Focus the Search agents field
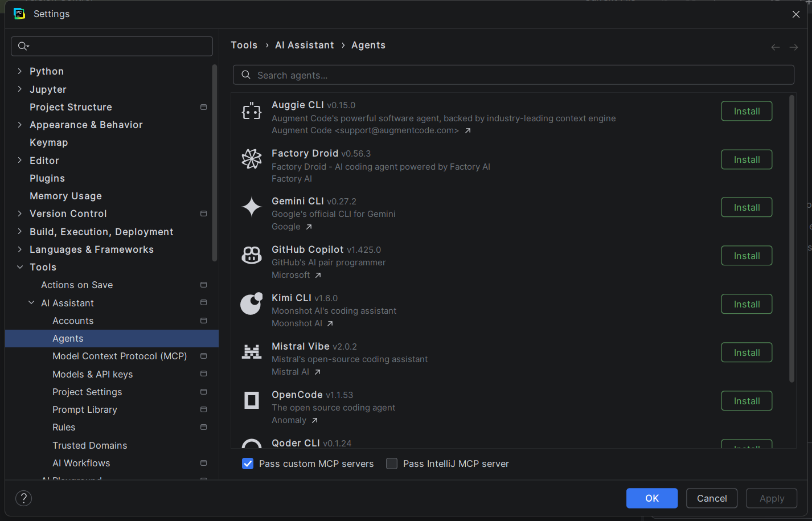The height and width of the screenshot is (521, 812). pos(514,75)
